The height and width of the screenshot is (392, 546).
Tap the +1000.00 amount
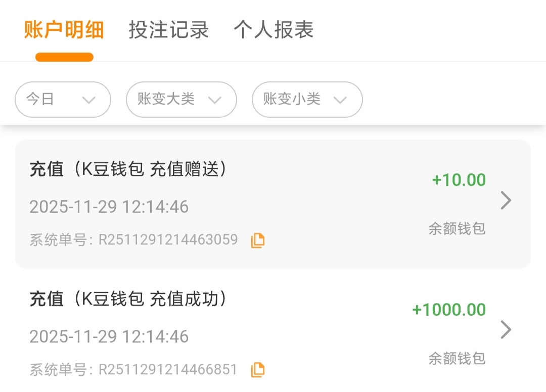(449, 310)
